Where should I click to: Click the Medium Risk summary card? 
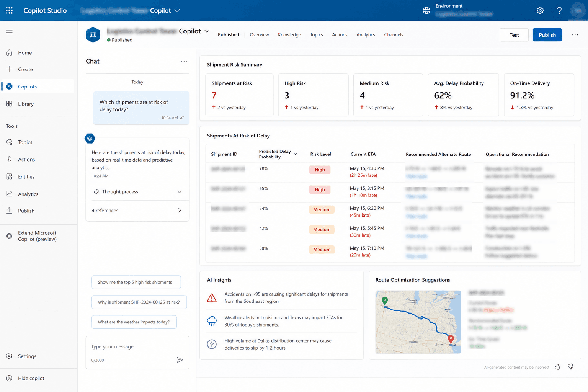[388, 95]
